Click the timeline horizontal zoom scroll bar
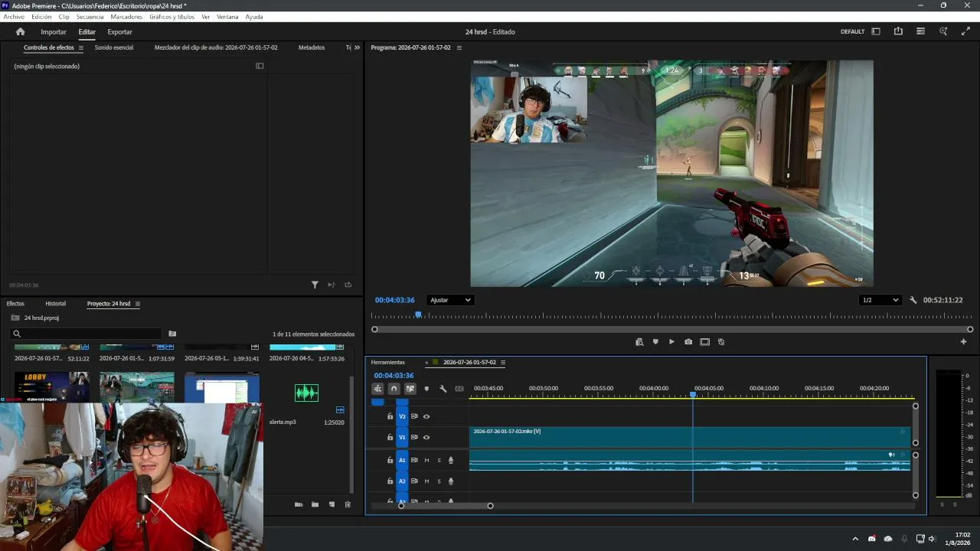The height and width of the screenshot is (551, 980). coord(446,505)
